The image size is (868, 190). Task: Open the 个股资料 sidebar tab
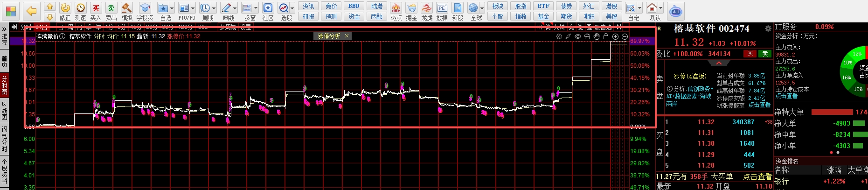pos(4,172)
